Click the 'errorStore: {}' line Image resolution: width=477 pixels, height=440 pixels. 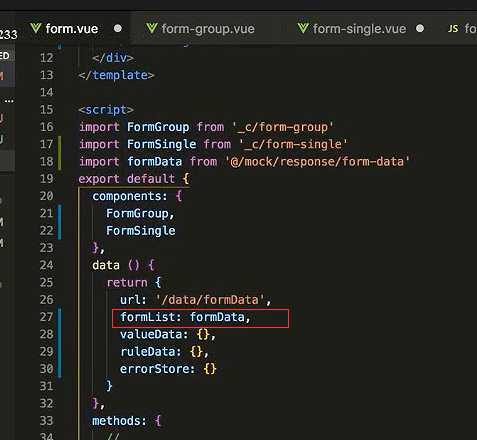(168, 369)
